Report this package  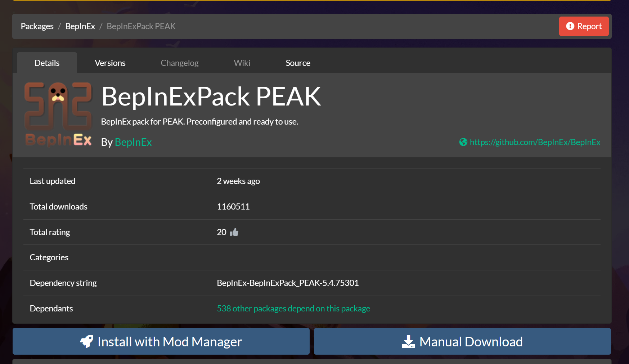click(584, 26)
